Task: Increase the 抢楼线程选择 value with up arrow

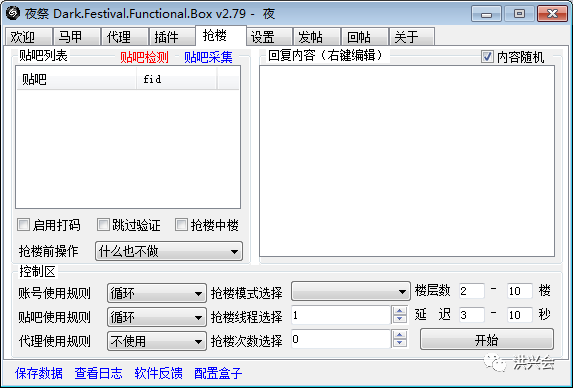Action: tap(400, 311)
